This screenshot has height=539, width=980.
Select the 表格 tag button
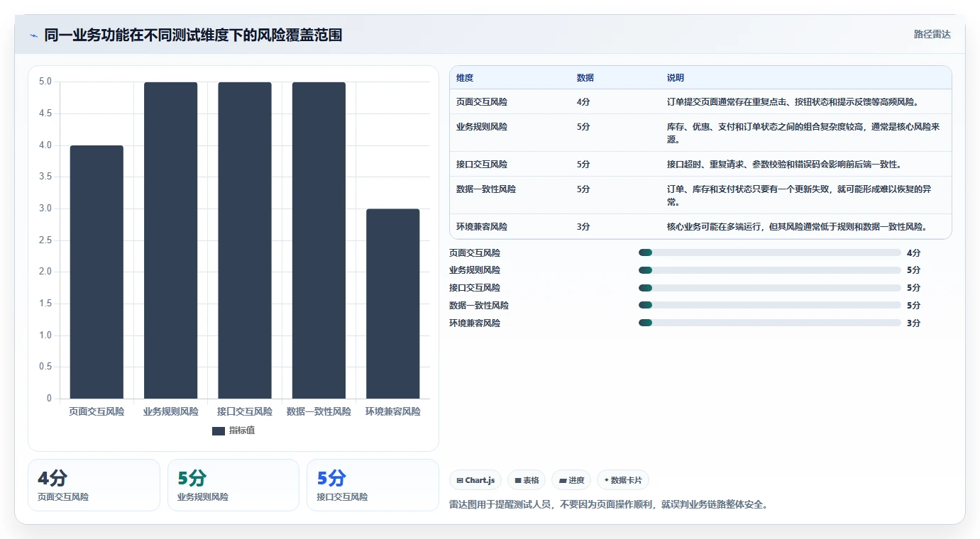click(x=527, y=480)
